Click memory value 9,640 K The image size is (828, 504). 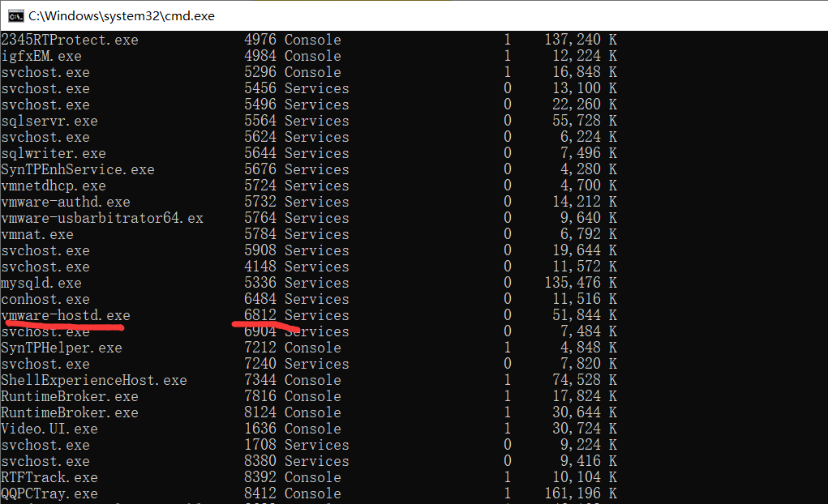589,218
